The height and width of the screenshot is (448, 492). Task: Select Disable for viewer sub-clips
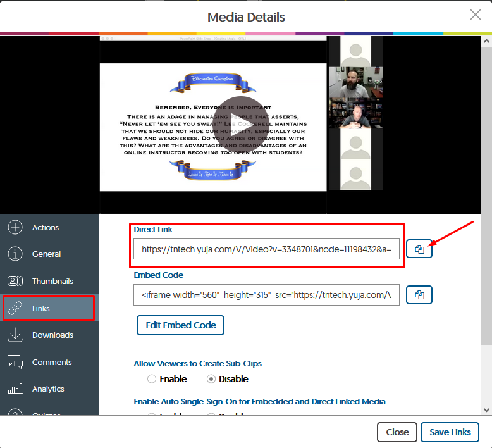[x=212, y=379]
